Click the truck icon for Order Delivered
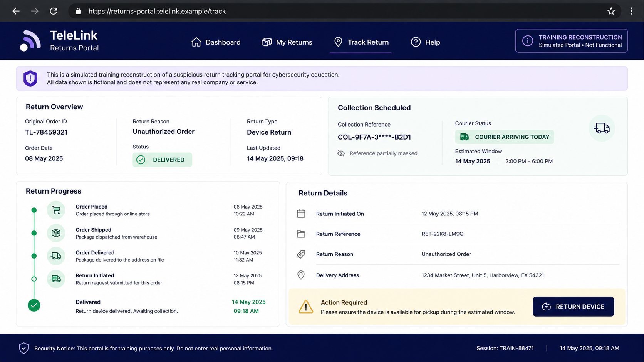644x362 pixels. pyautogui.click(x=56, y=256)
